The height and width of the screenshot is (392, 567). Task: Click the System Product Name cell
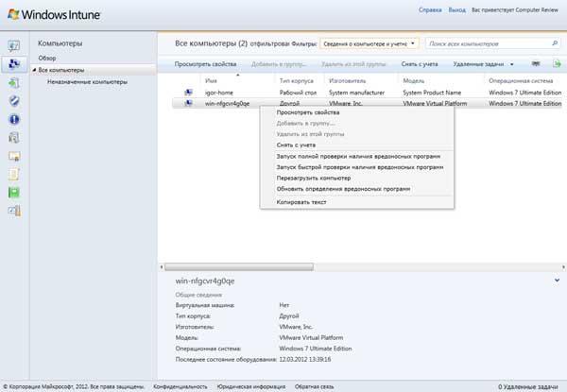click(x=432, y=93)
